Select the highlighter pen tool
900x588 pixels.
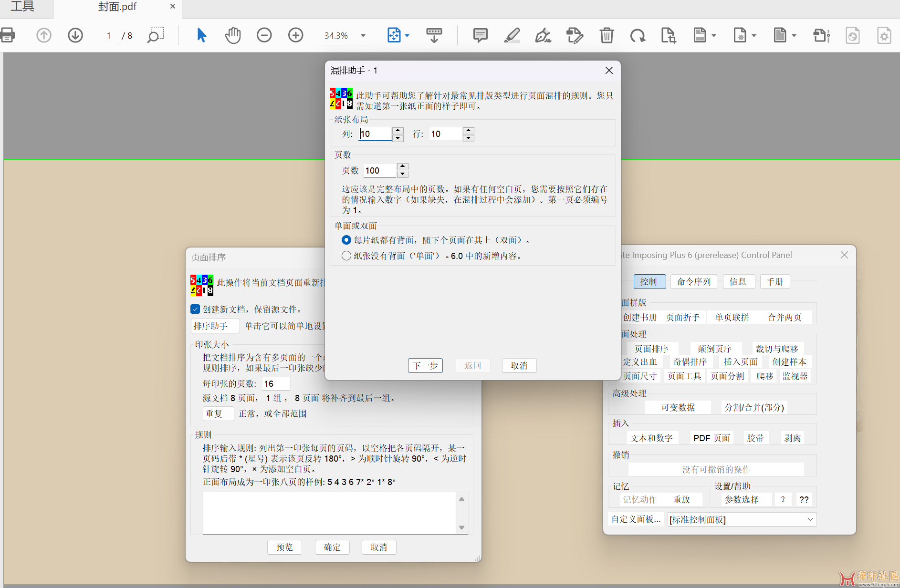(512, 35)
